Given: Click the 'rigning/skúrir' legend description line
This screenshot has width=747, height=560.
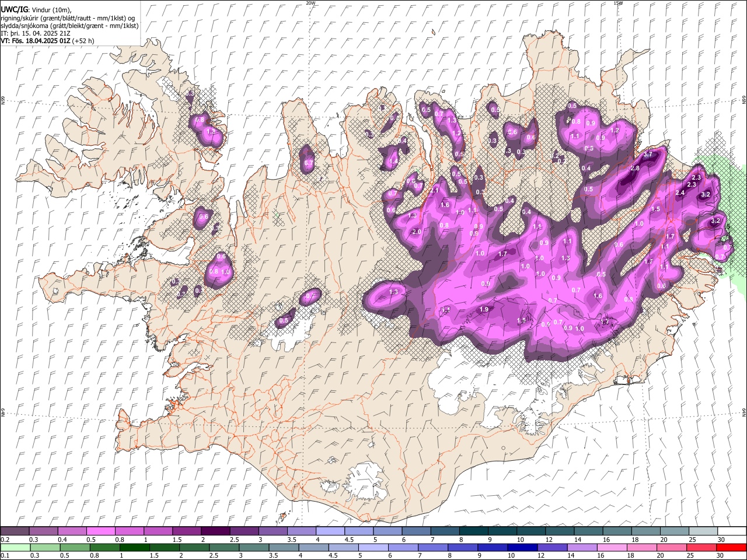Looking at the screenshot, I should pyautogui.click(x=68, y=18).
